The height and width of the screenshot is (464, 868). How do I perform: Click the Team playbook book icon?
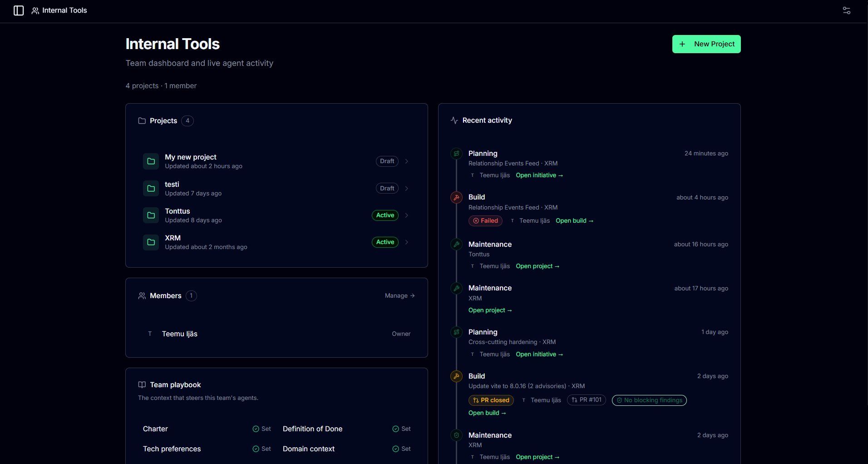click(142, 384)
